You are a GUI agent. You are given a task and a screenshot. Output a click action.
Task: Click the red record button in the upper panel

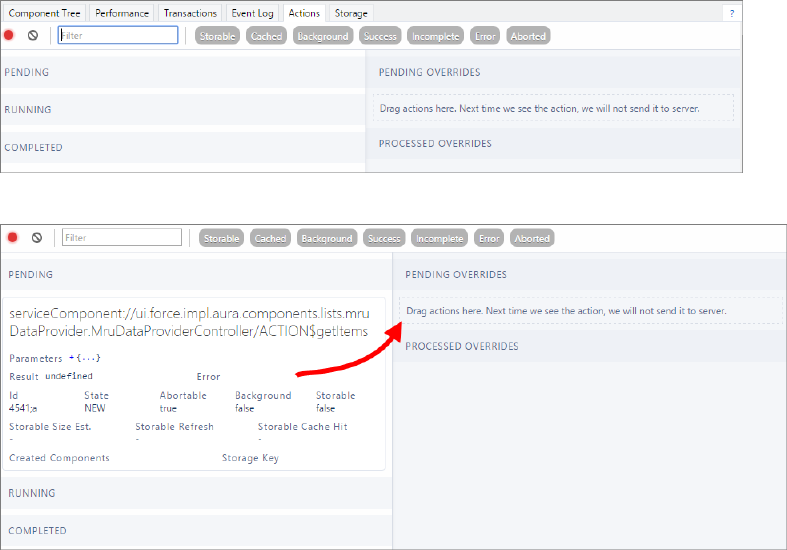(x=9, y=35)
